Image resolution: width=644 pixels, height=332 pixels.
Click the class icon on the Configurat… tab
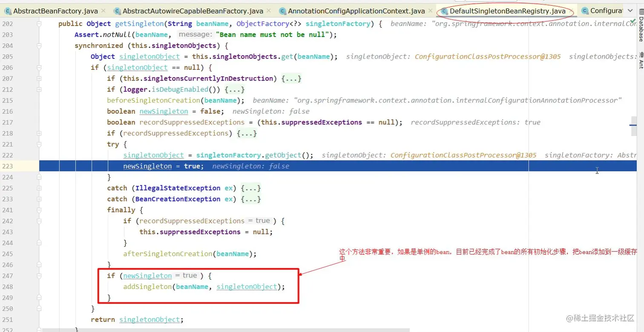click(584, 11)
